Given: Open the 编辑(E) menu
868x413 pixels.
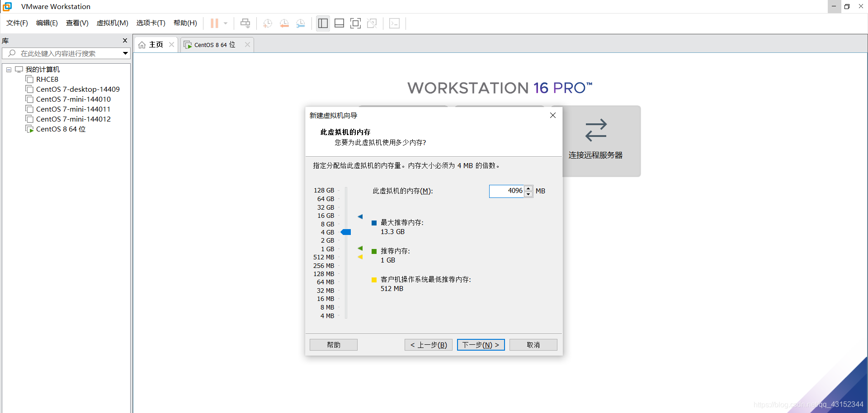Looking at the screenshot, I should [47, 23].
